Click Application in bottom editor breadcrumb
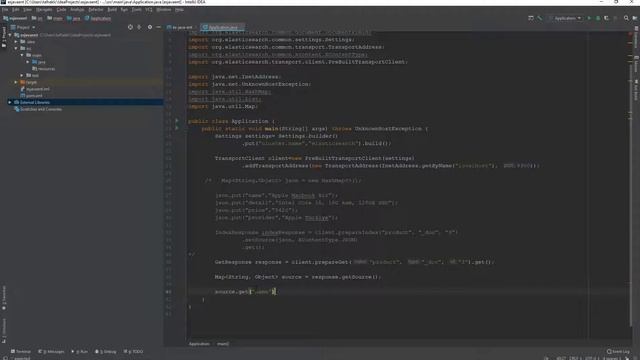 click(199, 344)
